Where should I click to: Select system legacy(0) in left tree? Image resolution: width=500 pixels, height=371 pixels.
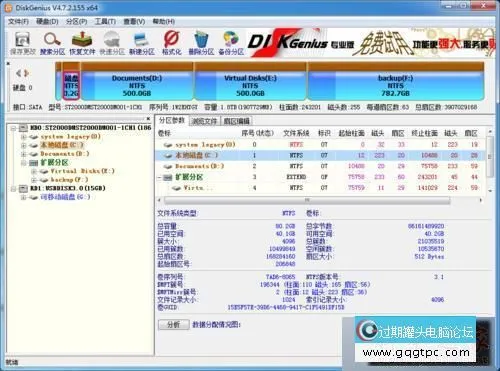point(70,136)
